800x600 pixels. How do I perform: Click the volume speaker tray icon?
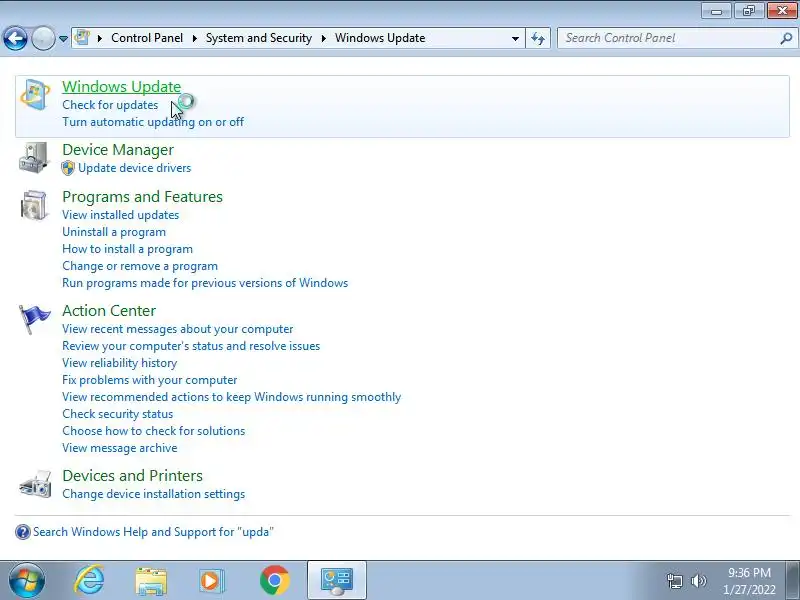point(699,581)
